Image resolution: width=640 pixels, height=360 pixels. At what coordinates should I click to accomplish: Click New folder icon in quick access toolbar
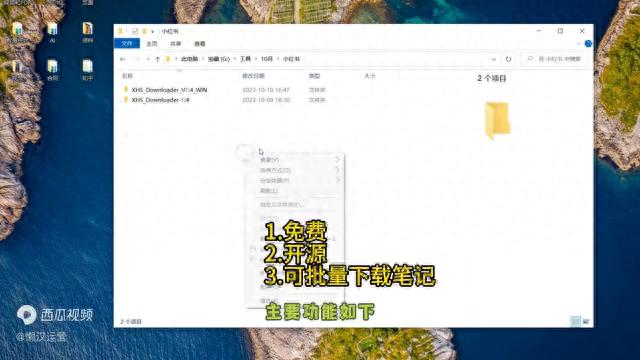pos(144,31)
